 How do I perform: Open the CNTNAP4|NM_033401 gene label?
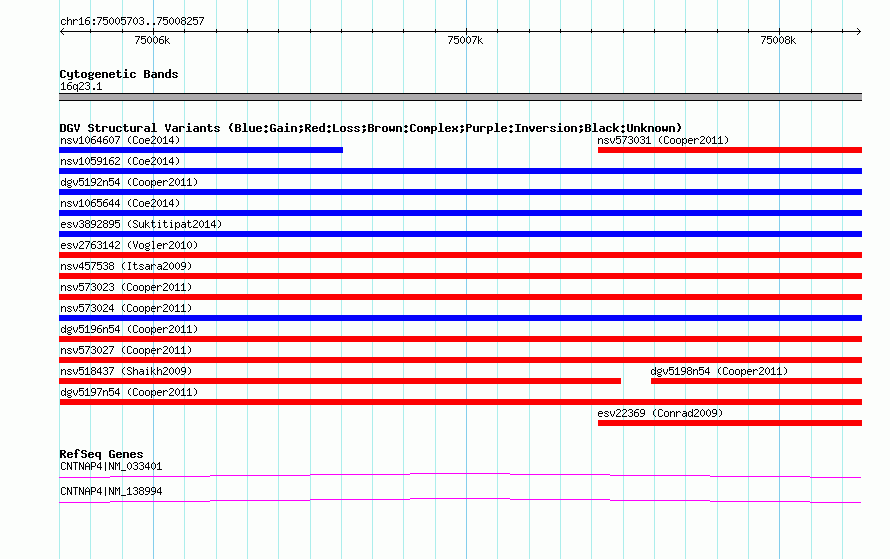pyautogui.click(x=111, y=466)
